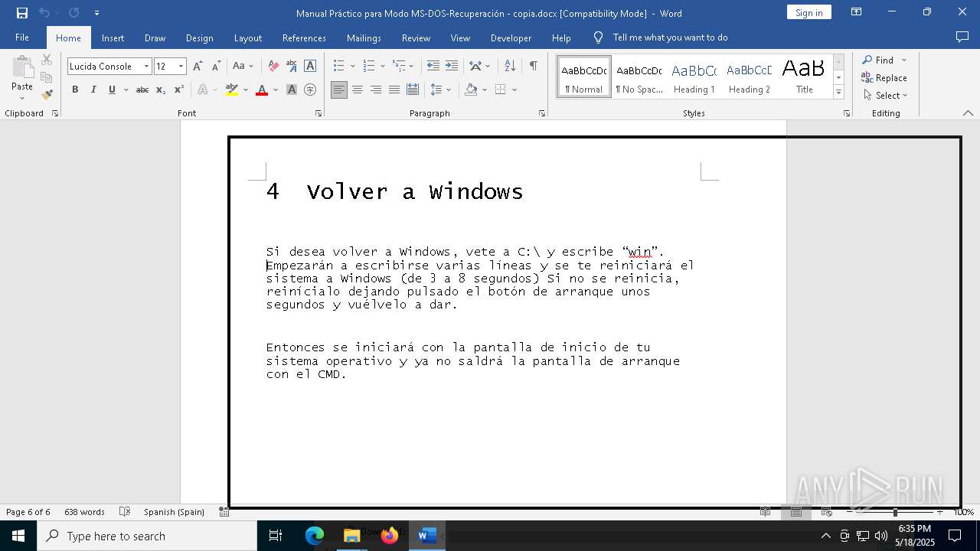Image resolution: width=980 pixels, height=551 pixels.
Task: Click the Sign in button
Action: [x=808, y=13]
